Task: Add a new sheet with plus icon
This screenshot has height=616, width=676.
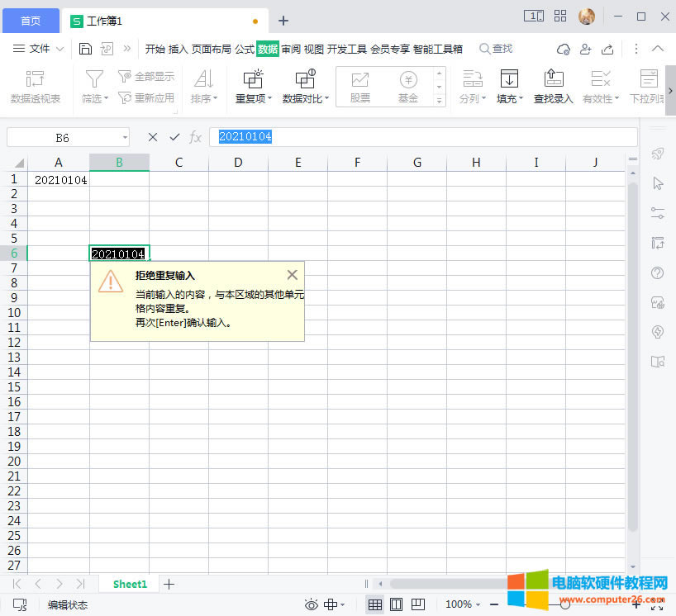Action: coord(169,584)
